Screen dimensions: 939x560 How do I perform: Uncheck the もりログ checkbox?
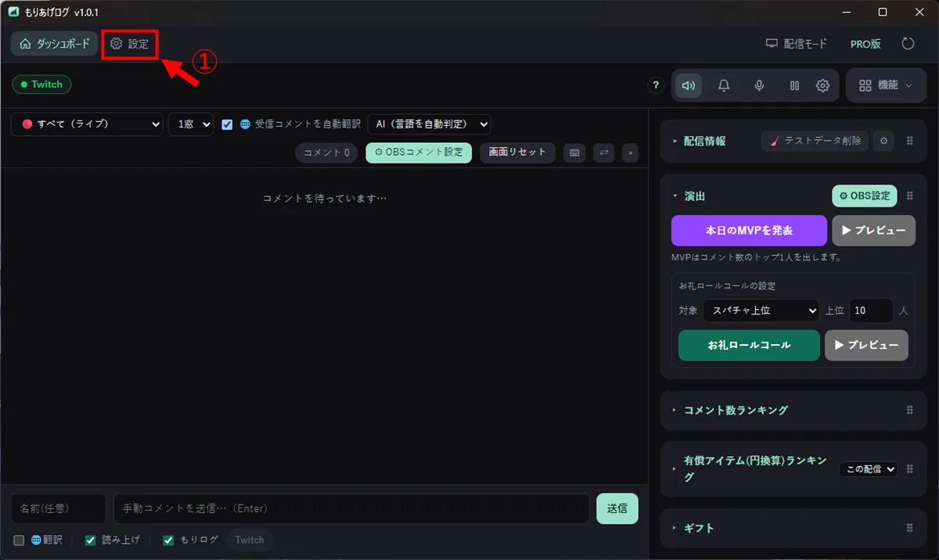click(x=168, y=540)
